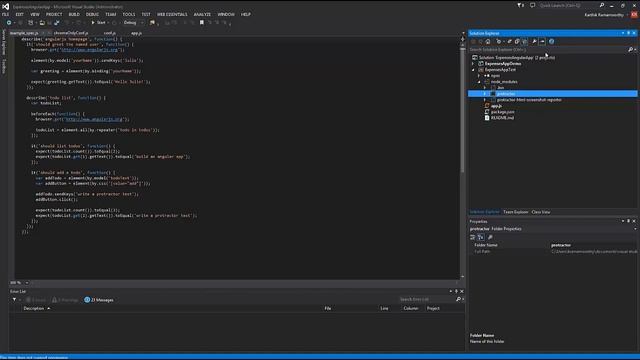Toggle Errors filter in Error List
Viewport: 640px width, 360px height.
[x=36, y=300]
